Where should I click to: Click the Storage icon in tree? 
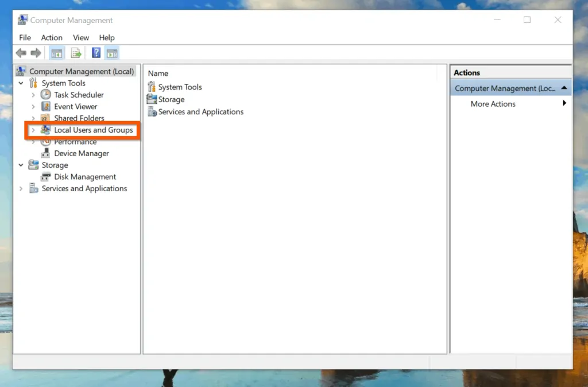[33, 165]
